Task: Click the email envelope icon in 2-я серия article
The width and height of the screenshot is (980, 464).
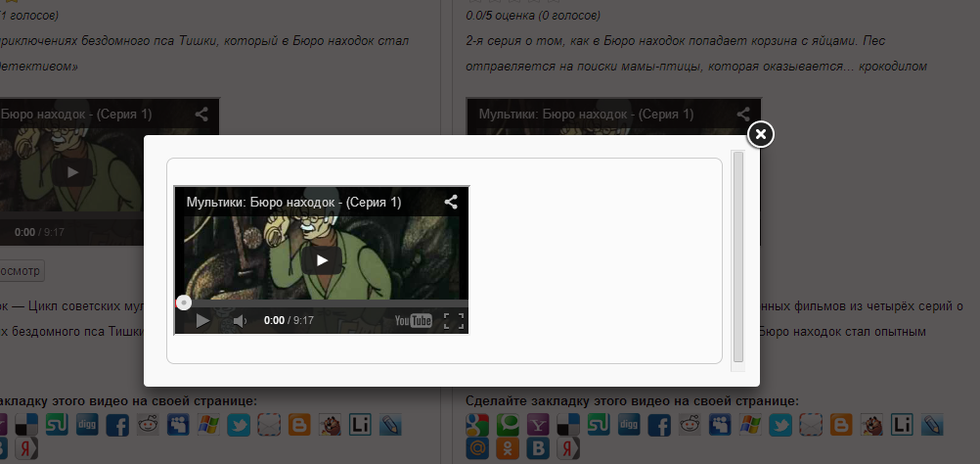Action: pos(811,425)
